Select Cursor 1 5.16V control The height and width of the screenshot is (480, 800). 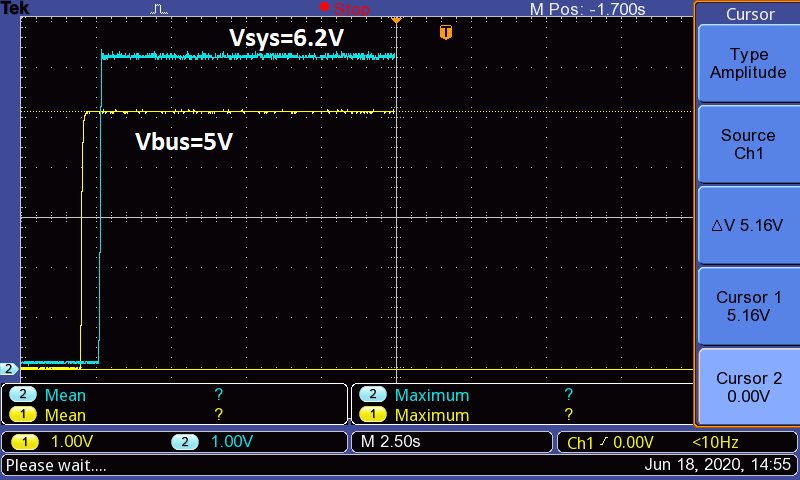point(748,306)
